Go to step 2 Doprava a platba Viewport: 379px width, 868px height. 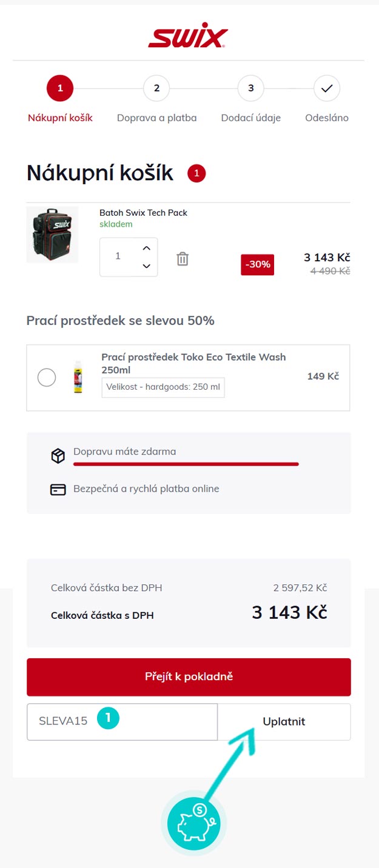pos(156,88)
